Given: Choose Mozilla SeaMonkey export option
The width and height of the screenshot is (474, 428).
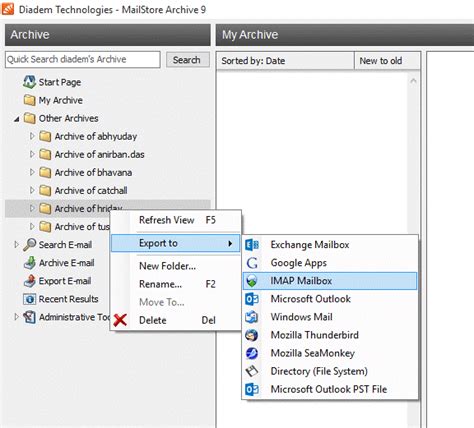Looking at the screenshot, I should (330, 353).
